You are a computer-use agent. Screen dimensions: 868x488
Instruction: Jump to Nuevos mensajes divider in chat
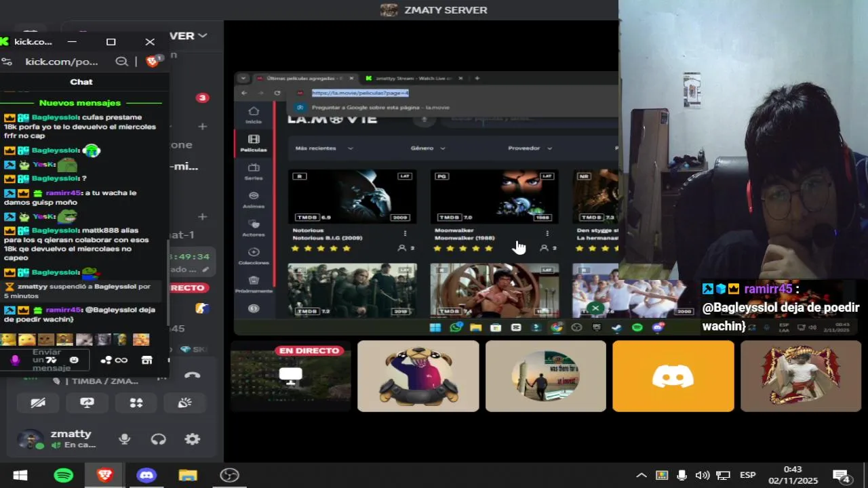tap(80, 103)
